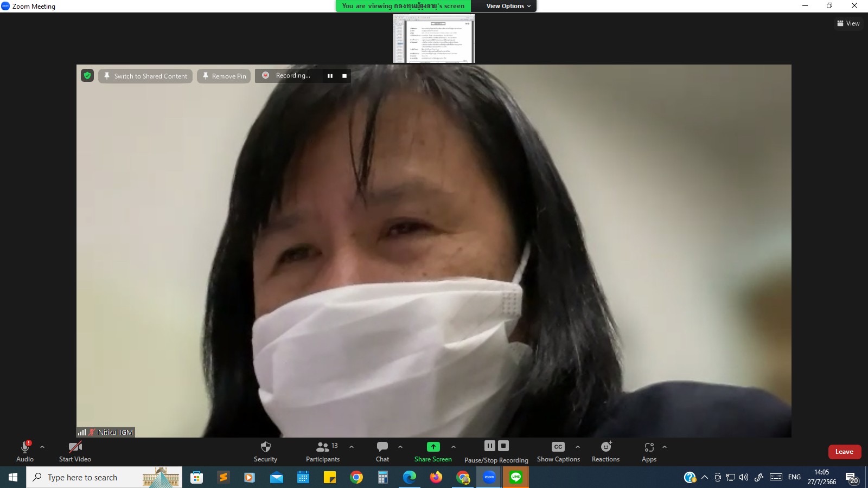This screenshot has width=868, height=488.
Task: Open Sublime Text from taskbar
Action: point(223,477)
